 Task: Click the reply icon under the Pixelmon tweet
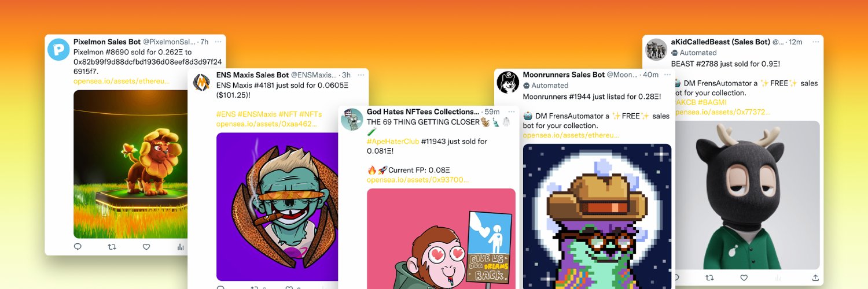(78, 247)
